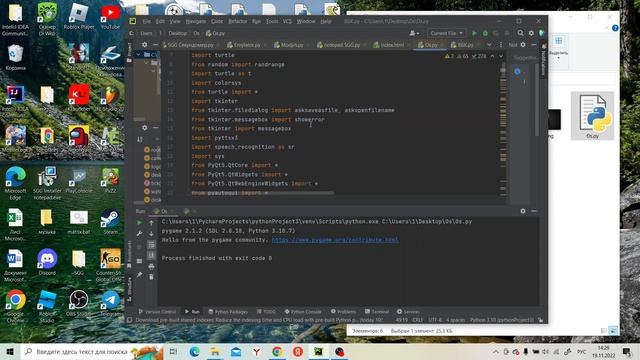Toggle read-only lock icon in status bar
Image resolution: width=640 pixels, height=360 pixels.
tap(540, 320)
